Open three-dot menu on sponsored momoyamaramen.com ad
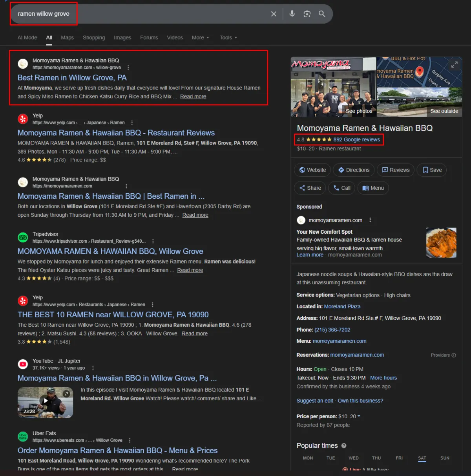471x476 pixels. point(370,220)
